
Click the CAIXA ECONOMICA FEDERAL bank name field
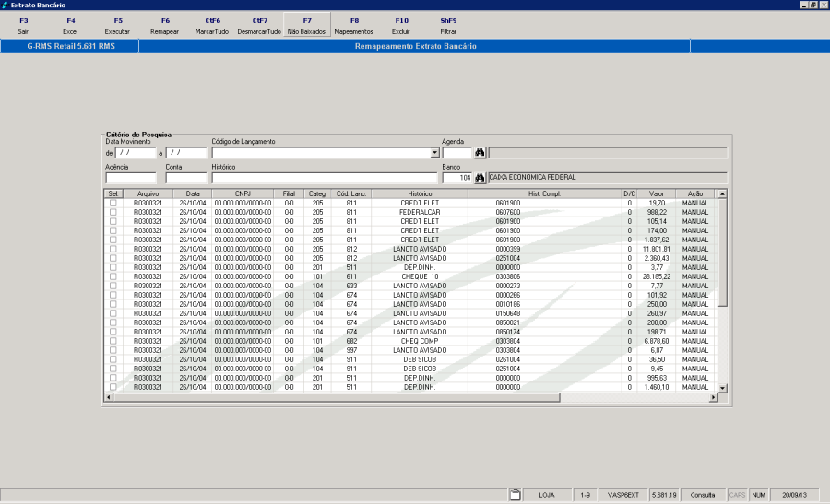click(x=608, y=178)
